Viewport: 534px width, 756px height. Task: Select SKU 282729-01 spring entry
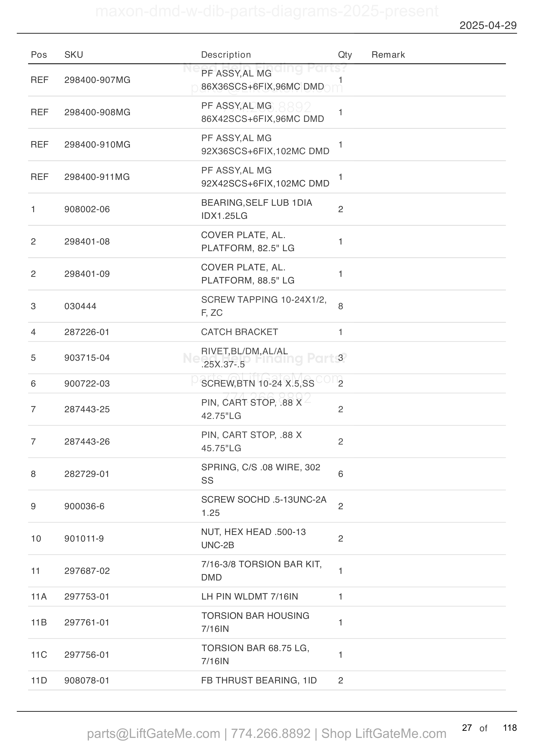(x=87, y=474)
